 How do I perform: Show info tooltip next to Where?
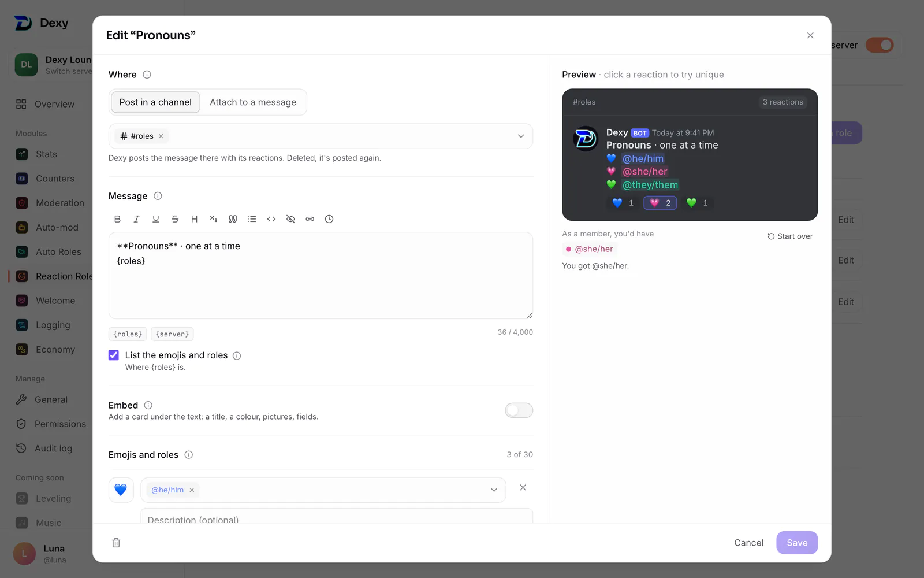click(147, 75)
